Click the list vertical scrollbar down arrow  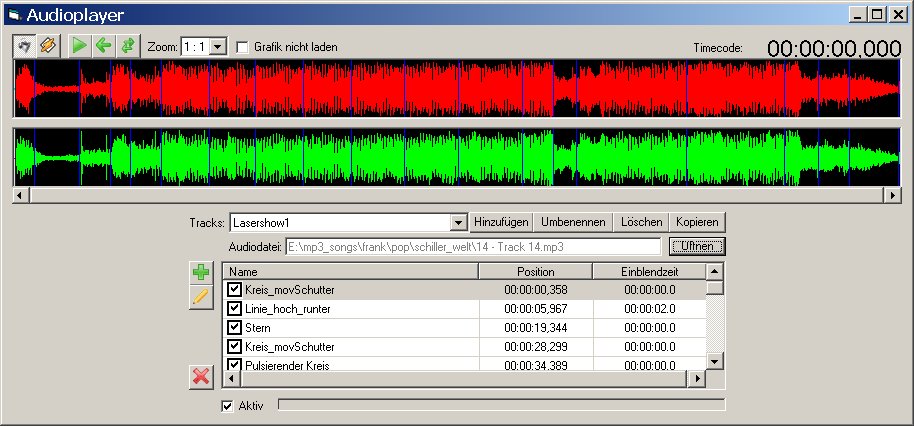715,361
